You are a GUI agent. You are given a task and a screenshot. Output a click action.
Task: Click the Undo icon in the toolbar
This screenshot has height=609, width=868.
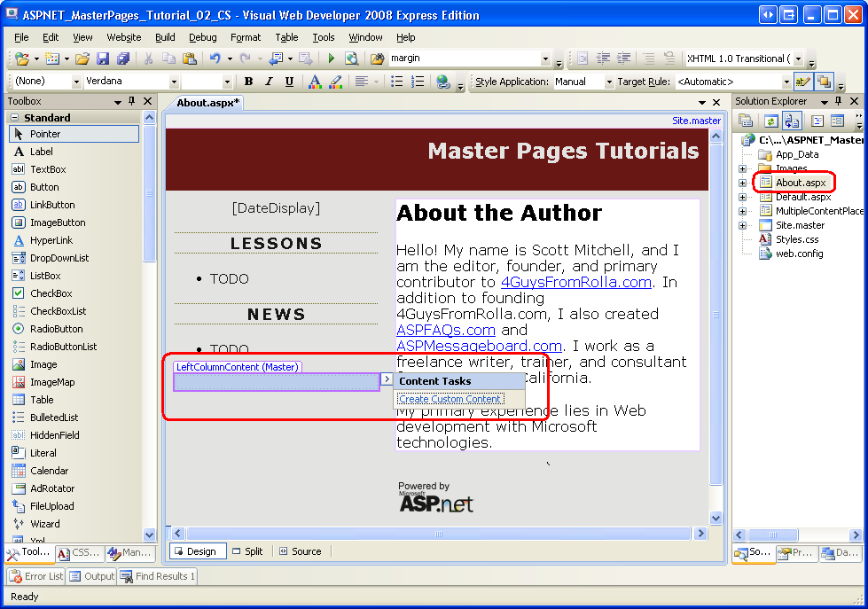tap(215, 57)
